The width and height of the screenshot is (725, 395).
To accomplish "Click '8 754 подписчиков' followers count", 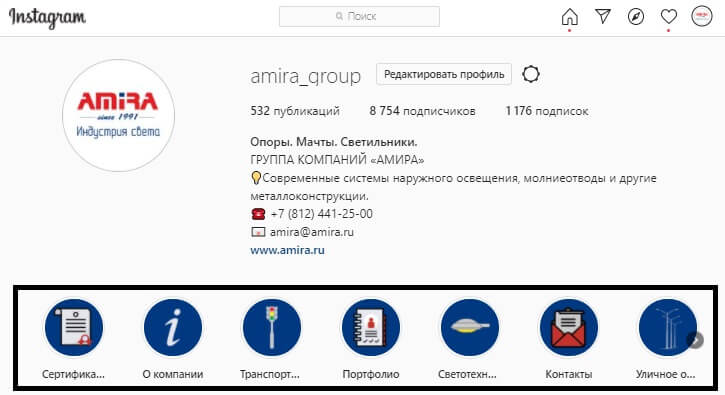I will [422, 111].
